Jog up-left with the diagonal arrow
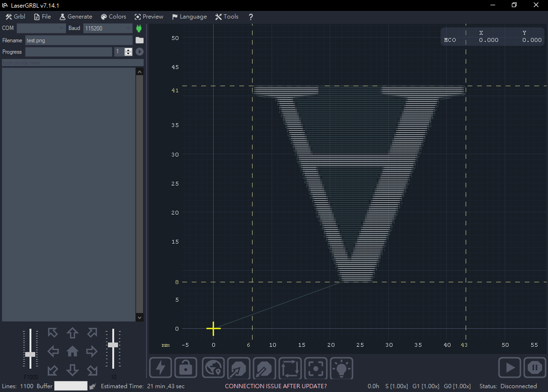Viewport: 548px width, 392px height. pos(53,333)
